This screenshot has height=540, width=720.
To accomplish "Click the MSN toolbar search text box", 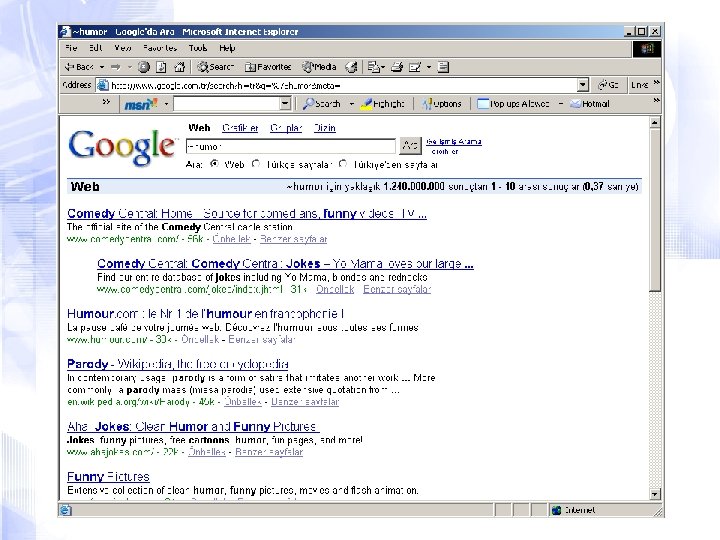I will click(x=227, y=104).
